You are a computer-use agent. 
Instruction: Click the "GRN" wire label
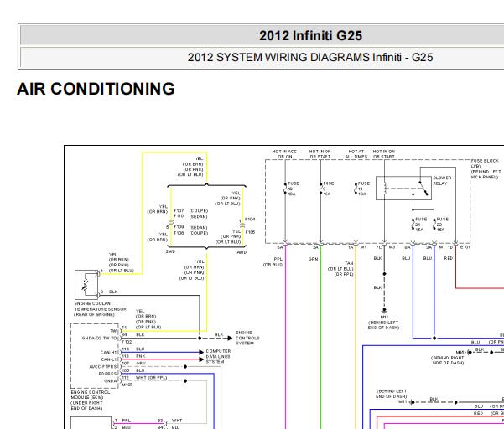click(x=314, y=259)
